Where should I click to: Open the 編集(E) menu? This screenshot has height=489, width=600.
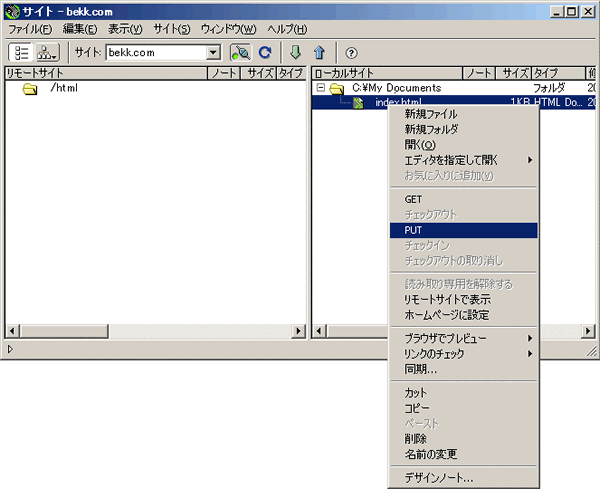pyautogui.click(x=80, y=29)
